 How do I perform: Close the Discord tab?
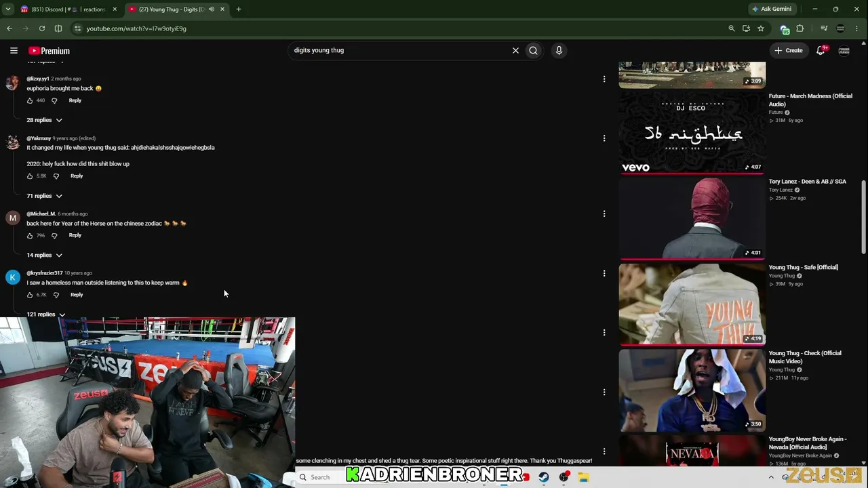click(x=115, y=9)
